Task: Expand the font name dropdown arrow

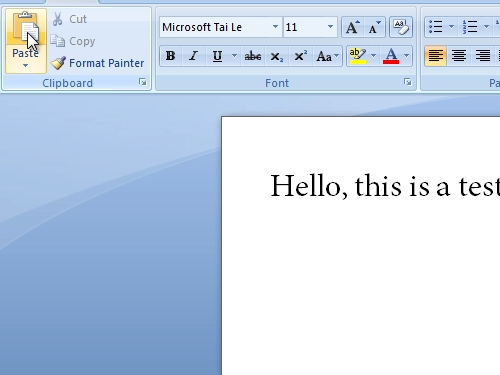Action: coord(275,27)
